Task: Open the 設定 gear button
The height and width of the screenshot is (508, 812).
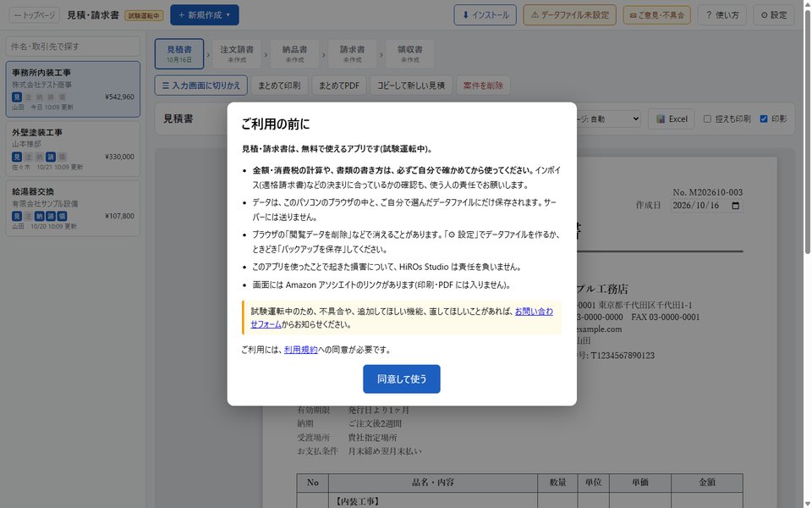Action: [x=774, y=15]
